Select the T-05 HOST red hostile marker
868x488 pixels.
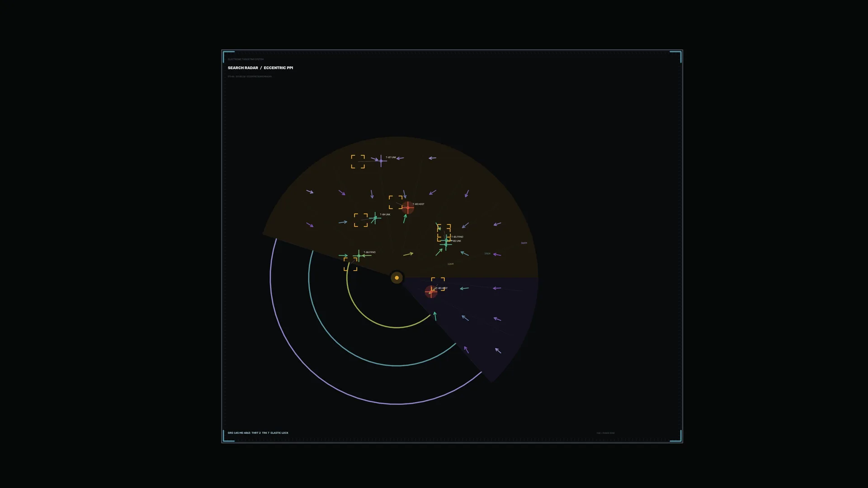pyautogui.click(x=431, y=292)
